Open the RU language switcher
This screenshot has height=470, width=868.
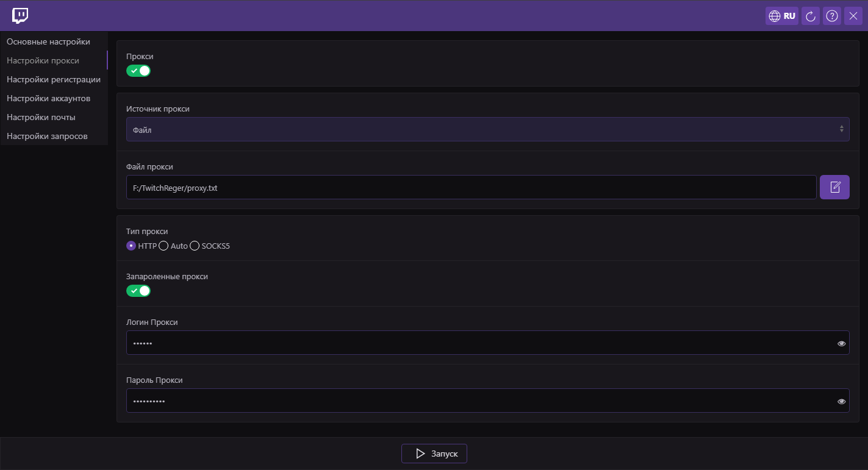click(x=782, y=16)
